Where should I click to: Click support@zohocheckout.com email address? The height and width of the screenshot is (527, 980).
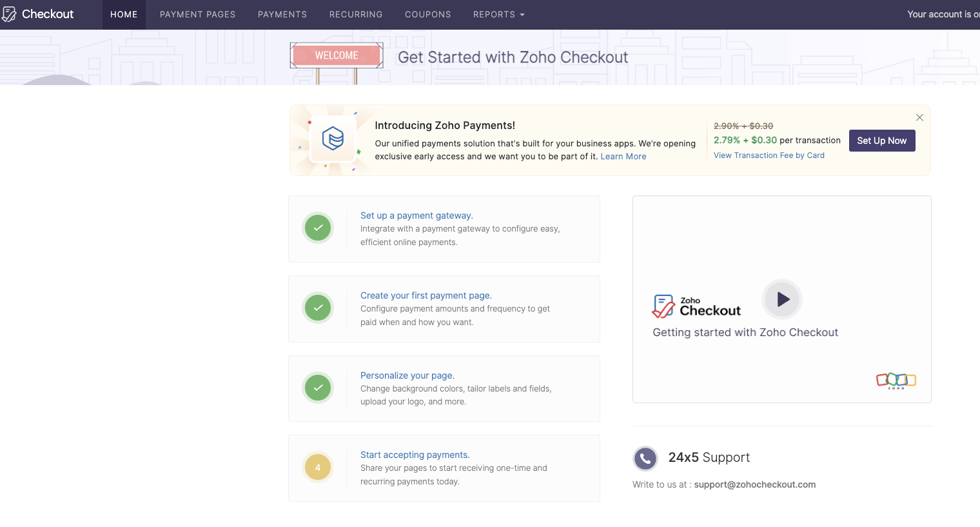[x=755, y=484]
